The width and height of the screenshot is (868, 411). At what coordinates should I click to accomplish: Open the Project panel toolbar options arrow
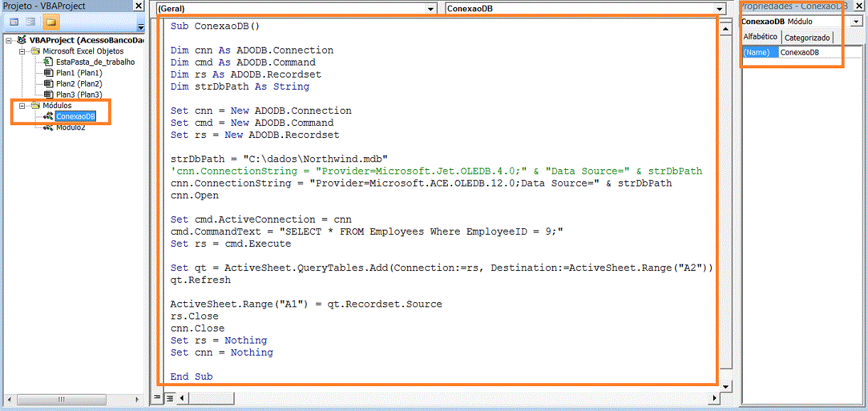140,28
